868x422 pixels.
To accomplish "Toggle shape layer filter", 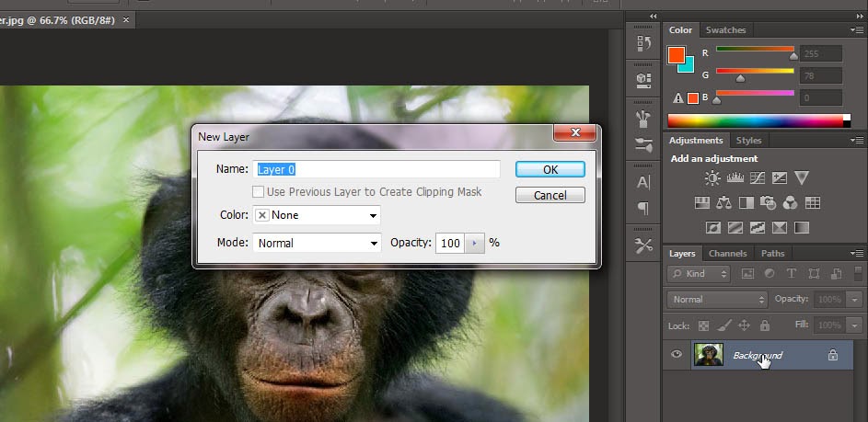I will [x=814, y=273].
